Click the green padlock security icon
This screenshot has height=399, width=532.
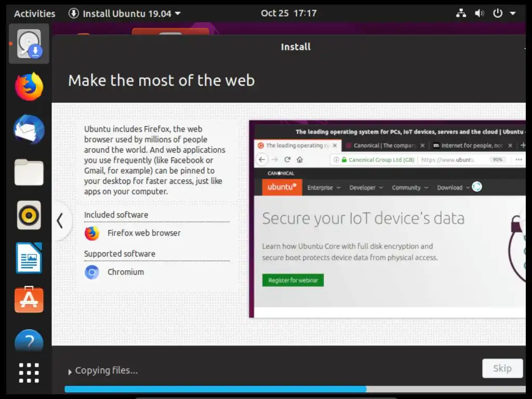point(344,159)
